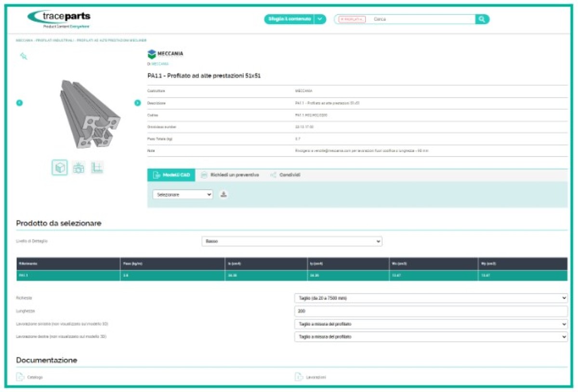The width and height of the screenshot is (578, 392).
Task: Open the 'Condividi' tab
Action: click(286, 175)
